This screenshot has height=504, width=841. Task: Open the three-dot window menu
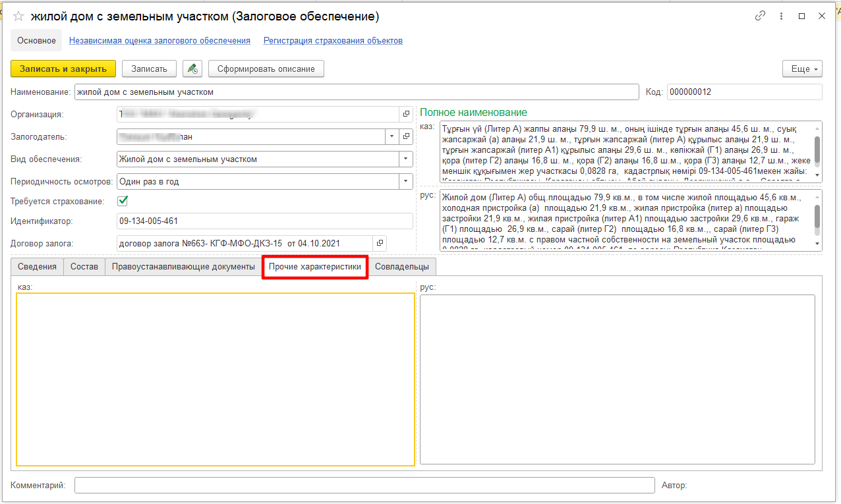[781, 16]
